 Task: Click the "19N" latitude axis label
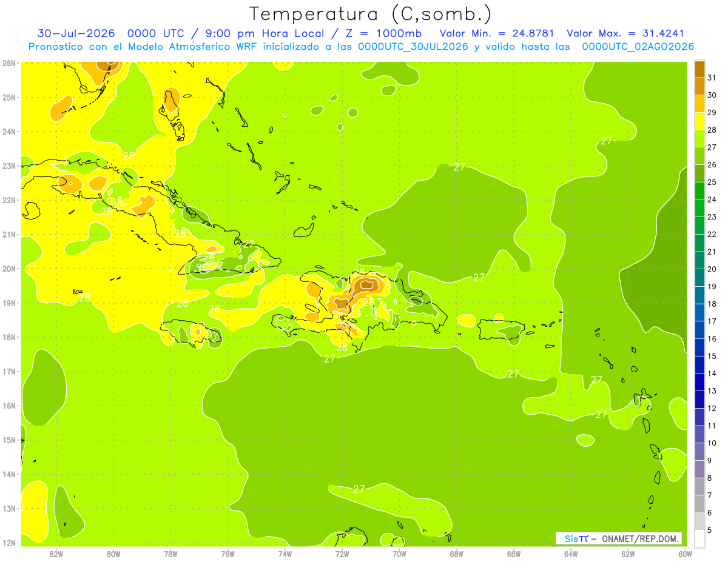pos(9,303)
